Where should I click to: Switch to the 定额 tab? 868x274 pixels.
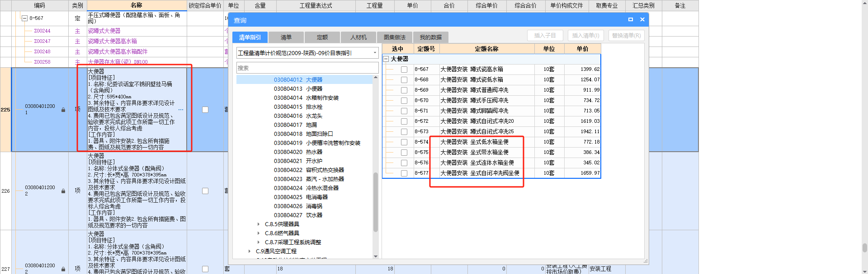(322, 37)
